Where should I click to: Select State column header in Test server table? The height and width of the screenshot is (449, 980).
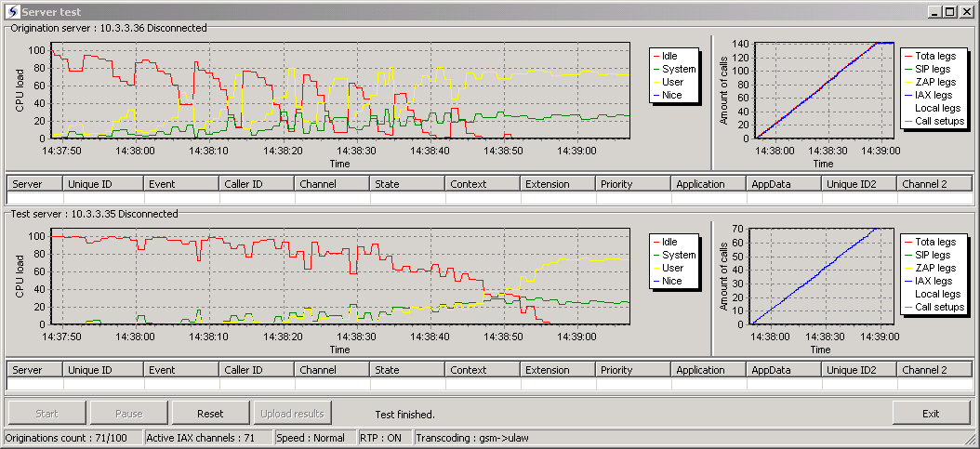[x=407, y=370]
